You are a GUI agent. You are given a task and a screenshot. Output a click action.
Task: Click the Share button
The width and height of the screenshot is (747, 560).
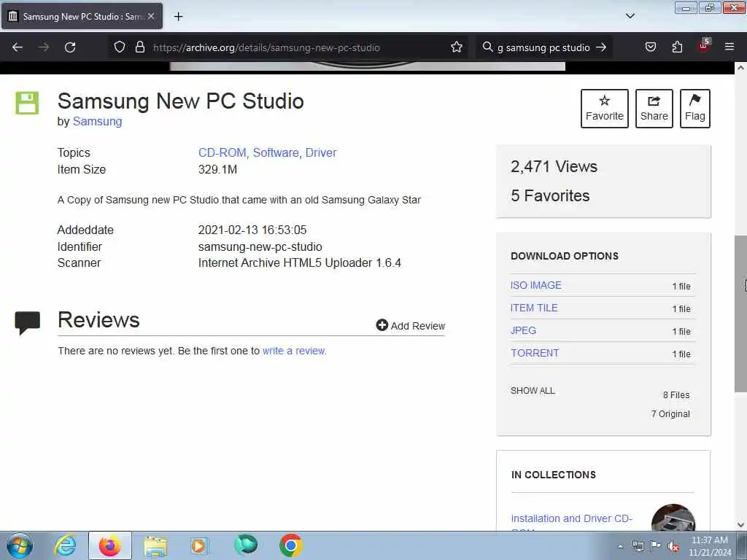(x=654, y=109)
